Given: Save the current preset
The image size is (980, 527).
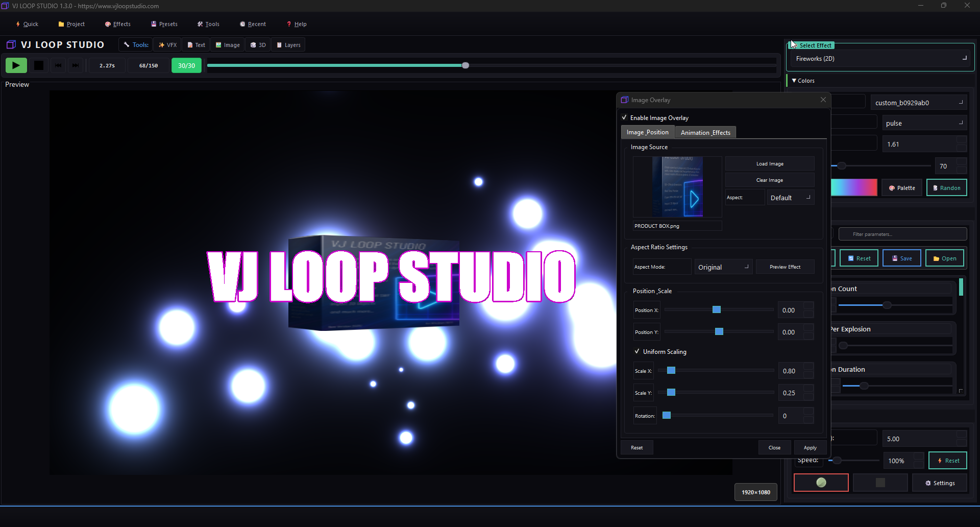Looking at the screenshot, I should click(901, 258).
